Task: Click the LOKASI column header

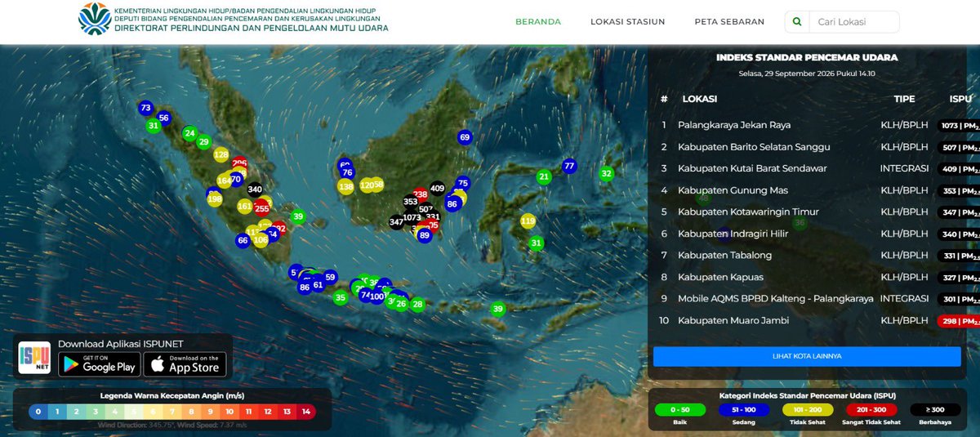Action: [x=700, y=99]
